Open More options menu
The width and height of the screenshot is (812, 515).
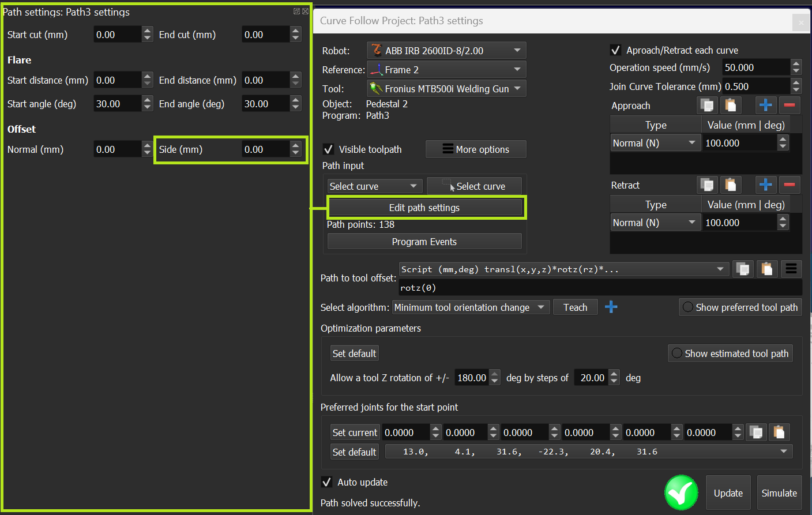476,149
